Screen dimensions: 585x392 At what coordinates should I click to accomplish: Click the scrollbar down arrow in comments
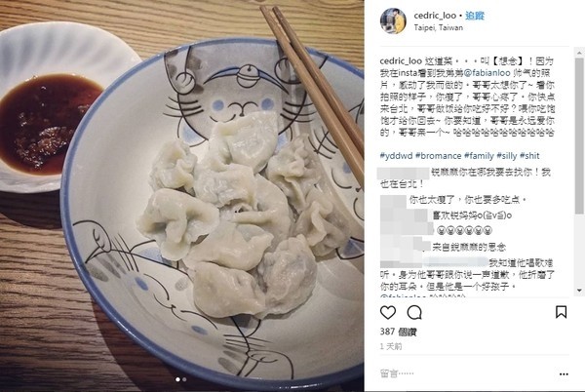579,291
